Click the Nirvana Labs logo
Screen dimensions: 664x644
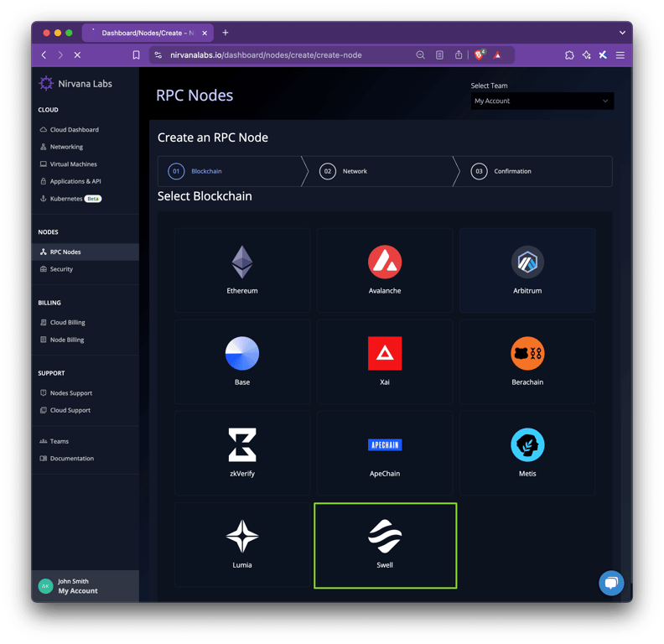click(x=75, y=84)
